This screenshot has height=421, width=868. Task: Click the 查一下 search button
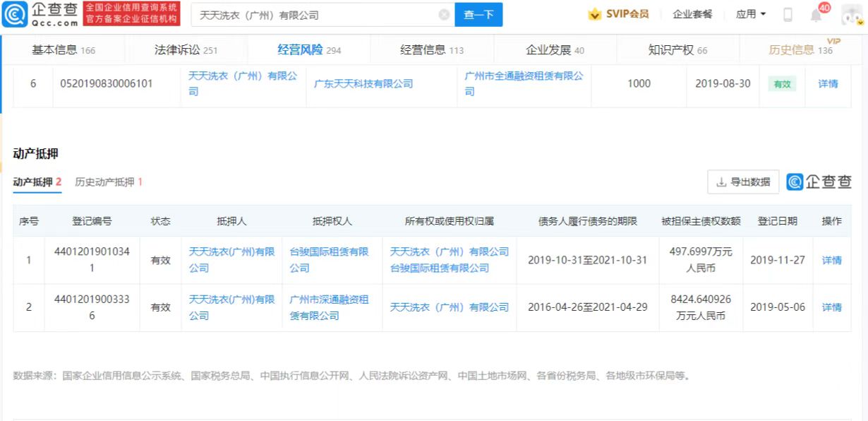pyautogui.click(x=478, y=15)
